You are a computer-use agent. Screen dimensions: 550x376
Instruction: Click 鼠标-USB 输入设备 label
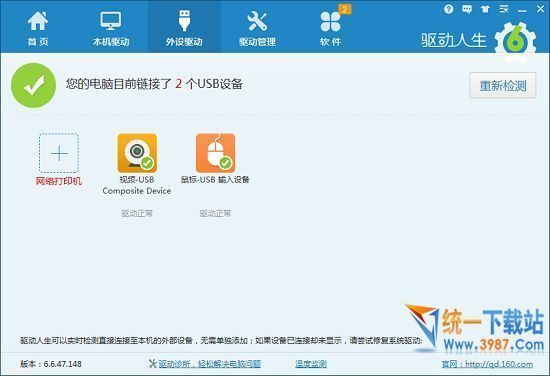[x=215, y=180]
